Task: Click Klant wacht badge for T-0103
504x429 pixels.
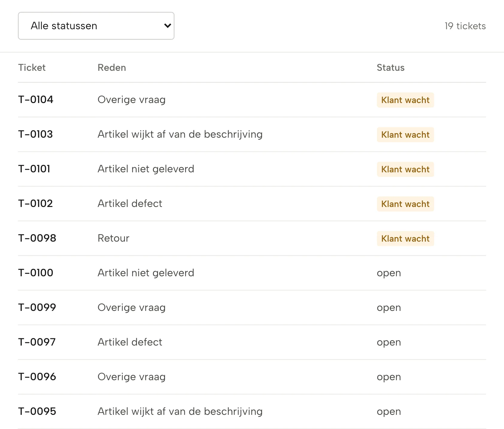Action: tap(405, 135)
